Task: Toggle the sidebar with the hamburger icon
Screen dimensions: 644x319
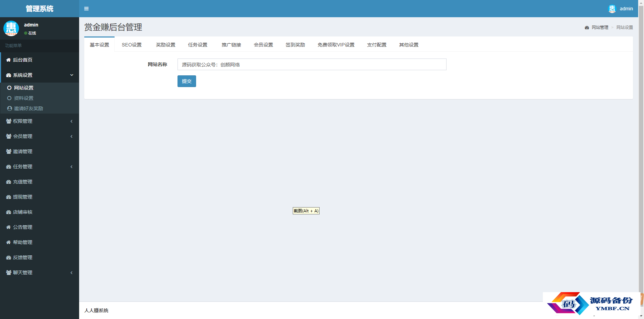Action: pyautogui.click(x=86, y=9)
